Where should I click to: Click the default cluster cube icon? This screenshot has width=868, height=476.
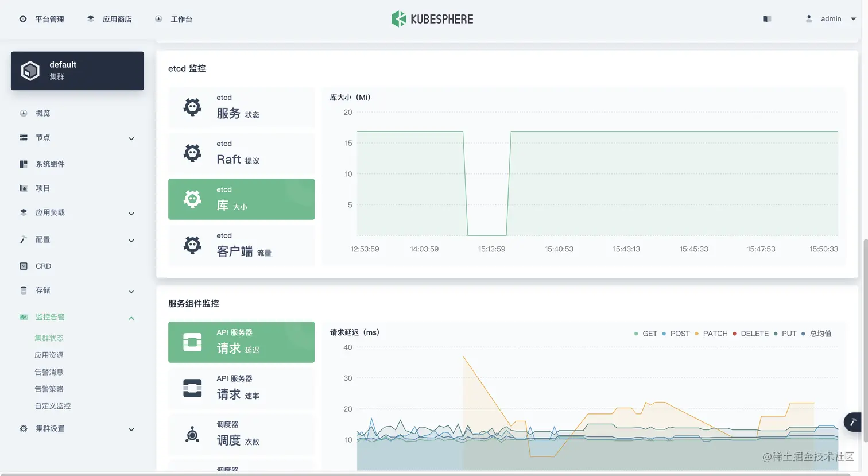[30, 71]
